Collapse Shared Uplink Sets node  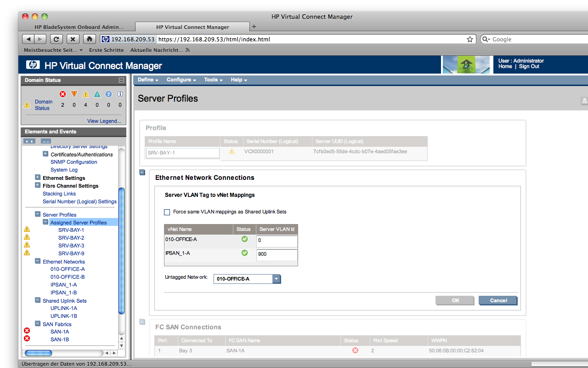[x=38, y=300]
